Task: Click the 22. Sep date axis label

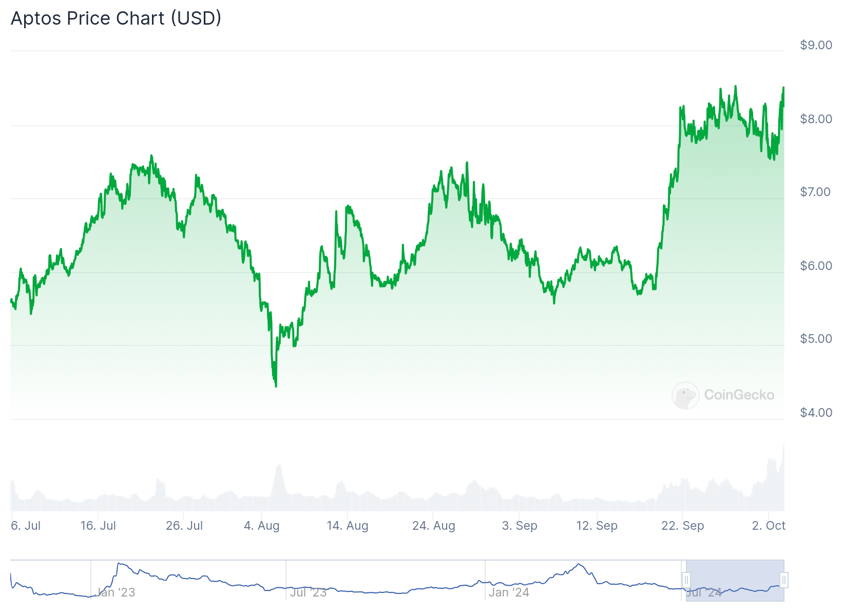Action: click(682, 526)
